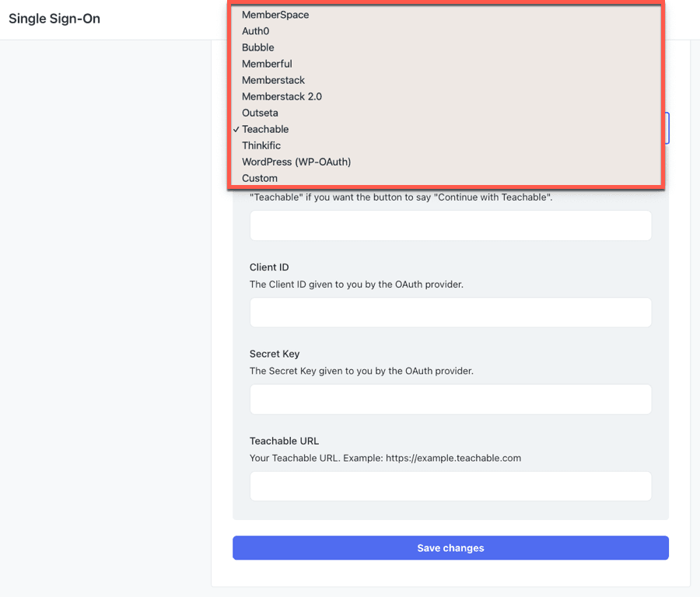This screenshot has width=700, height=597.
Task: Select Memberstack 2.0 in the list
Action: tap(282, 96)
